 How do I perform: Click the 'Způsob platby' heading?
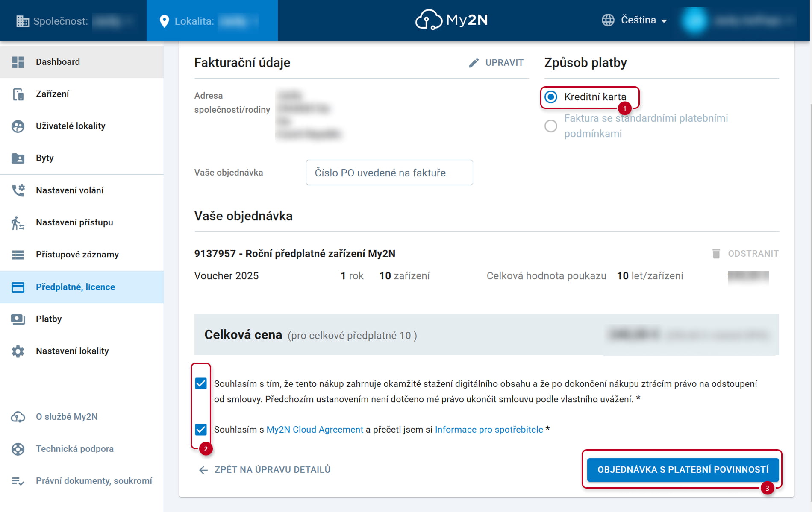585,63
